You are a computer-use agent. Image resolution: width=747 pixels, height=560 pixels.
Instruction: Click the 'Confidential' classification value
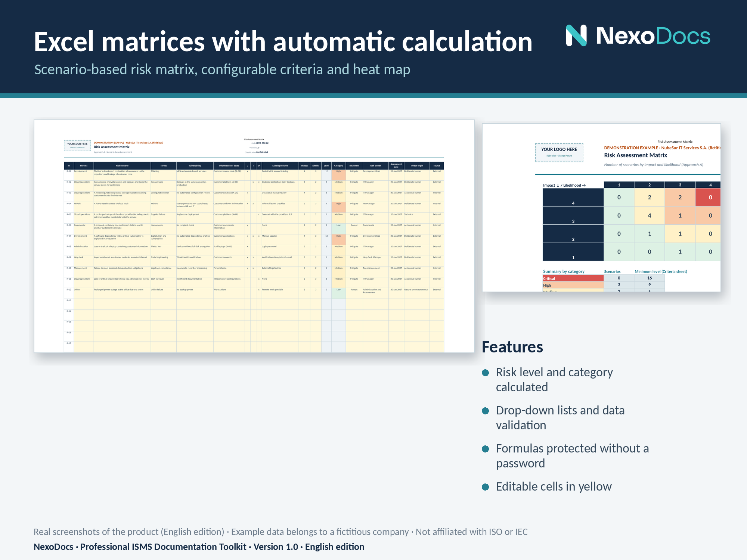point(262,152)
